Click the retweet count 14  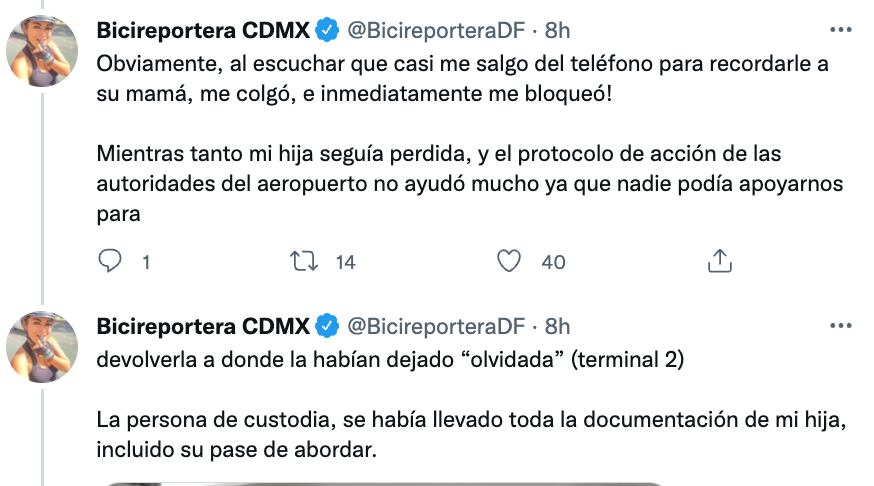pos(346,263)
